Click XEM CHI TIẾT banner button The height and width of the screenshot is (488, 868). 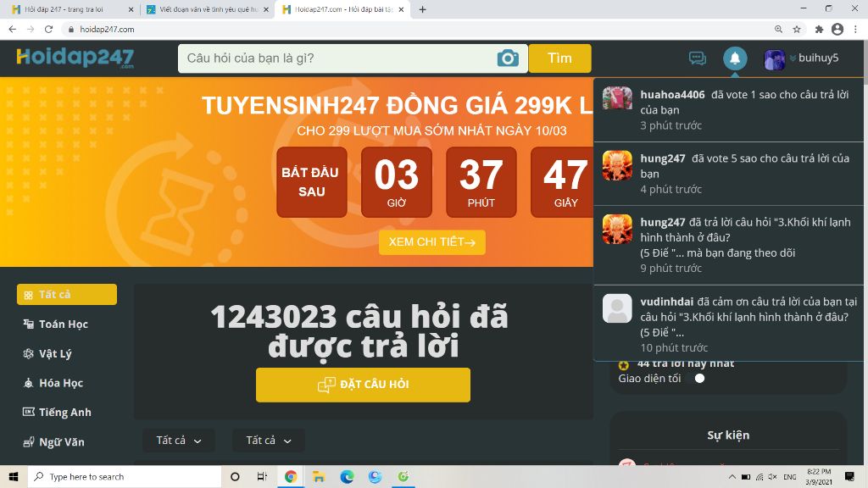tap(431, 242)
